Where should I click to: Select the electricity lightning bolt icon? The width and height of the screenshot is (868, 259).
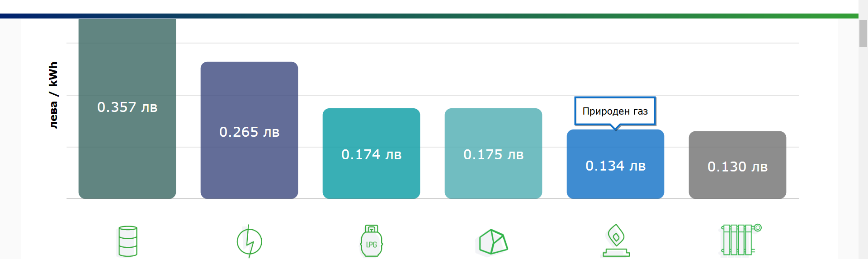[250, 241]
